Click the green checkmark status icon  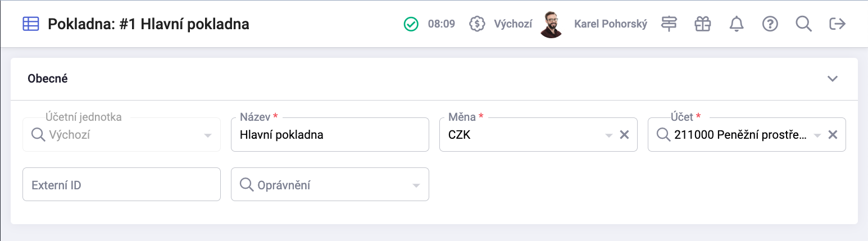(x=411, y=24)
